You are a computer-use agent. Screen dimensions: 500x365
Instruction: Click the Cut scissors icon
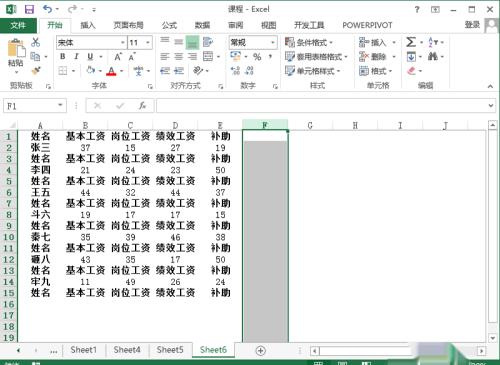click(35, 42)
